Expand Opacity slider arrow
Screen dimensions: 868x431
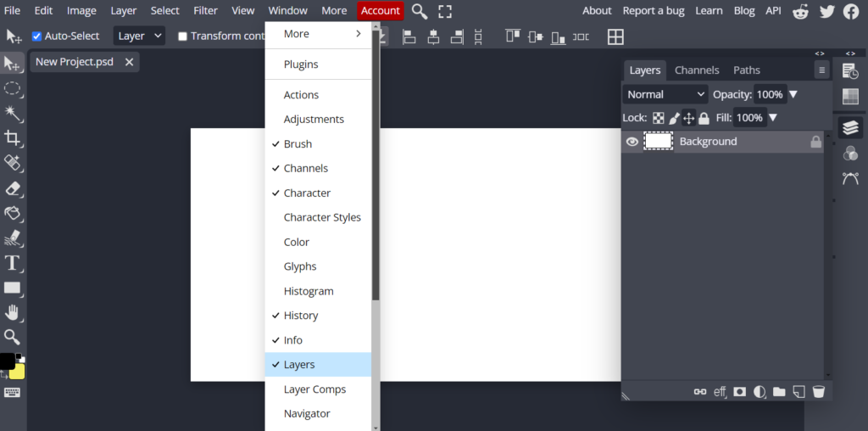[x=793, y=95]
